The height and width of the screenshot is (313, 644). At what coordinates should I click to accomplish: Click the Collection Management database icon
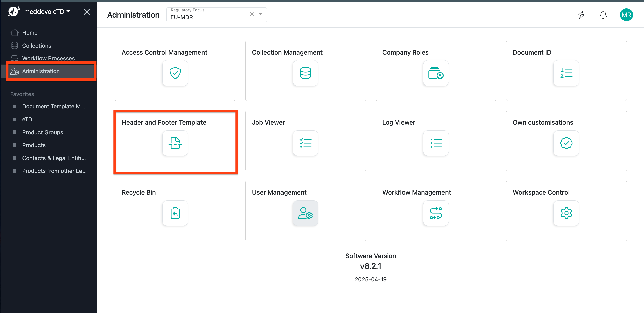(x=305, y=73)
